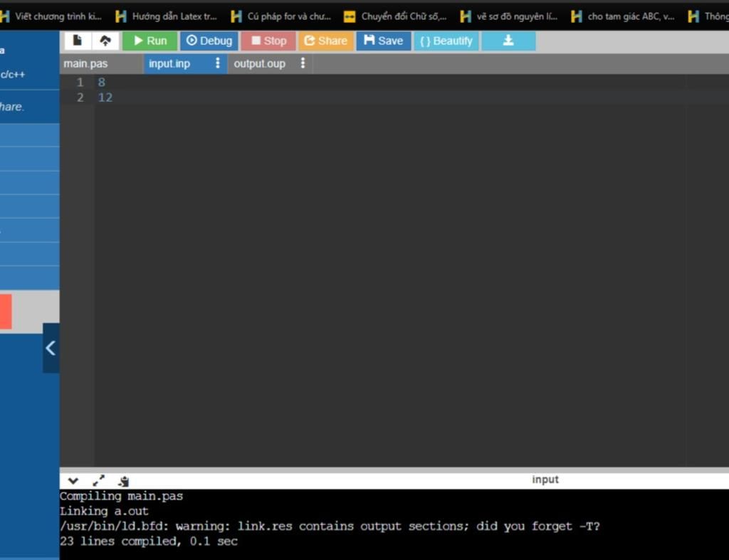Click the c/c++ sidebar text
This screenshot has height=560, width=729.
click(x=13, y=74)
